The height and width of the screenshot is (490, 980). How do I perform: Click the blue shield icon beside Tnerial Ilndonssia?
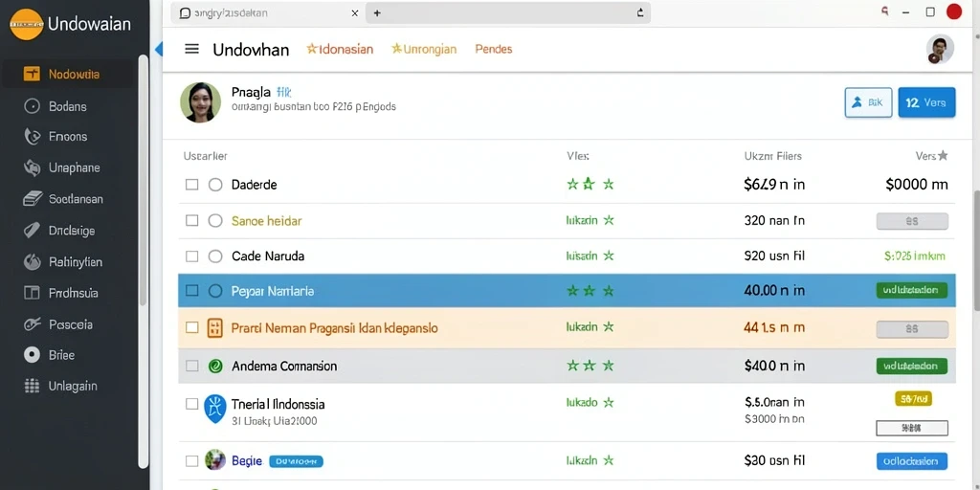(x=214, y=409)
